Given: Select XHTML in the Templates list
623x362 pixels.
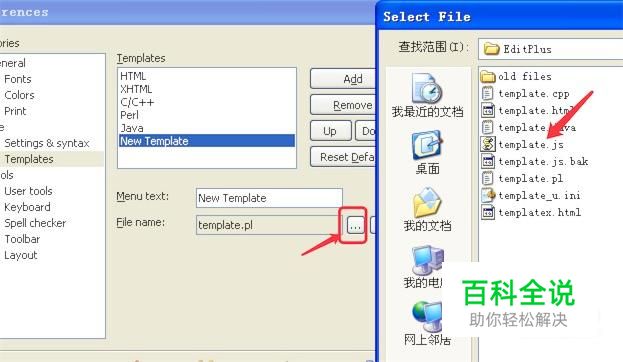Looking at the screenshot, I should (207, 89).
